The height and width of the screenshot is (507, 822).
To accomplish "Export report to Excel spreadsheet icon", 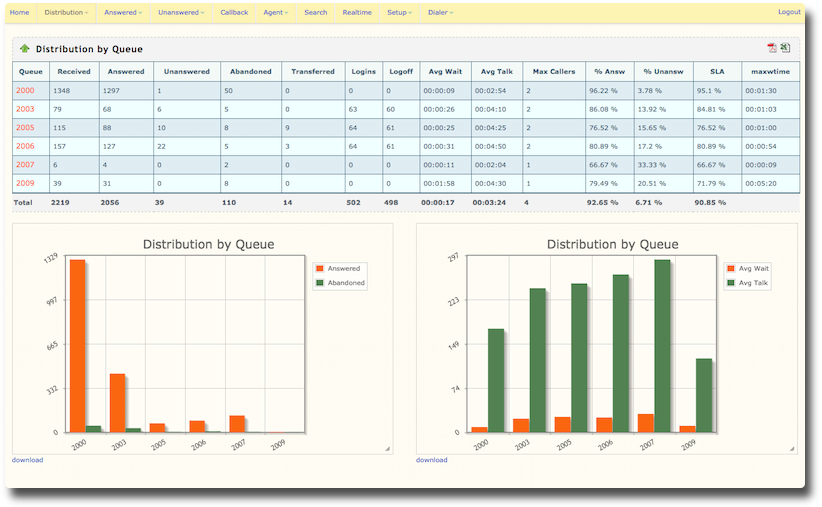I will (785, 48).
